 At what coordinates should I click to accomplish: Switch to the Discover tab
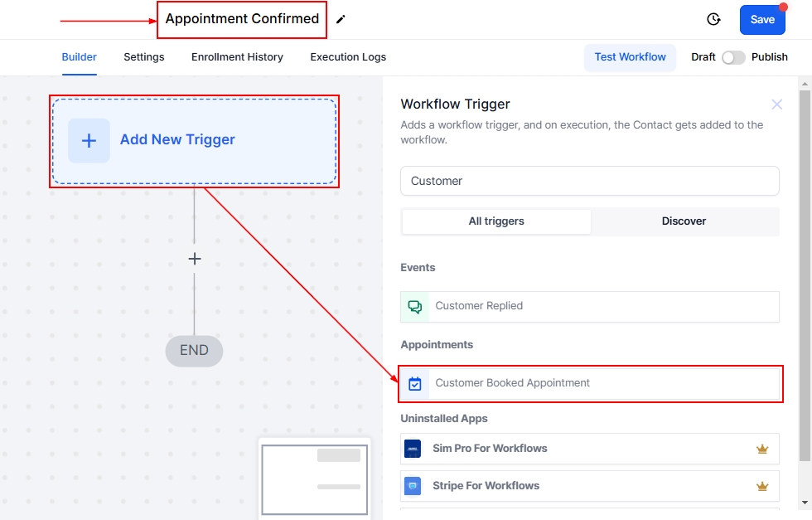coord(684,221)
